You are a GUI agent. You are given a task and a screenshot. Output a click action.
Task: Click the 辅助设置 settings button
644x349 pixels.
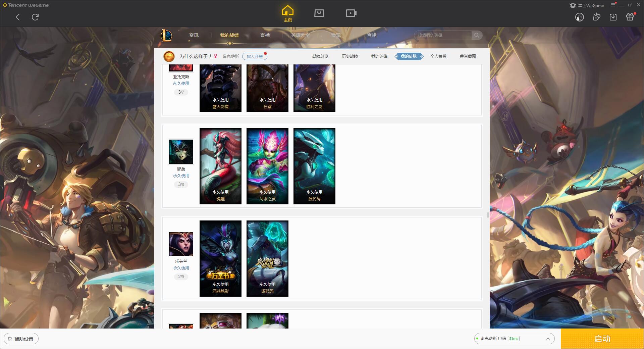(21, 339)
